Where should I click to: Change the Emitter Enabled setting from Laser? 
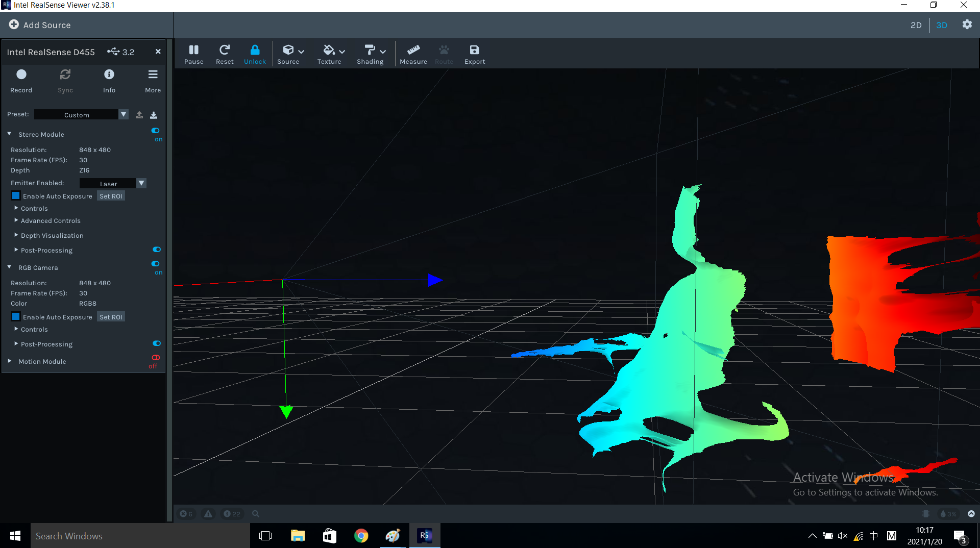[x=141, y=183]
